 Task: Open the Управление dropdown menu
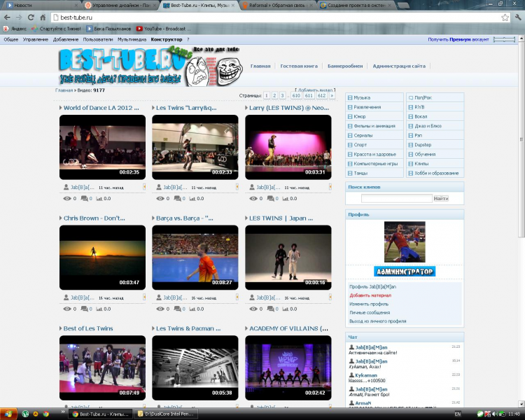tap(36, 40)
